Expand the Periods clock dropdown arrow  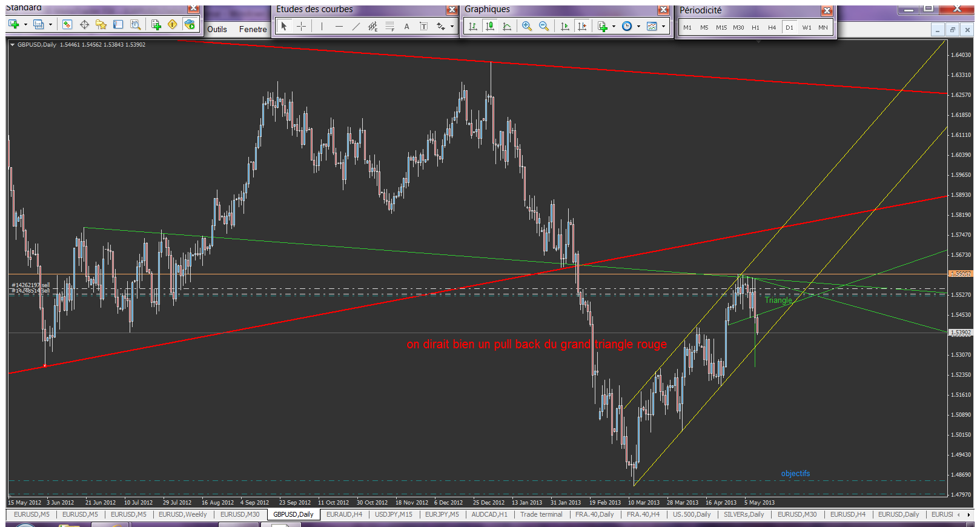point(638,26)
